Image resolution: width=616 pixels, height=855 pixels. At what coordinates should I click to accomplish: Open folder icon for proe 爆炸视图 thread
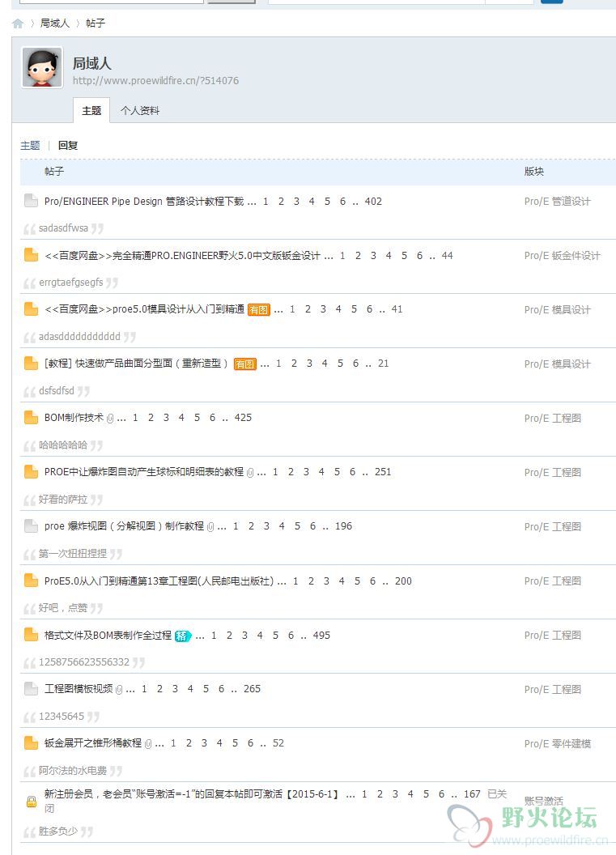31,525
